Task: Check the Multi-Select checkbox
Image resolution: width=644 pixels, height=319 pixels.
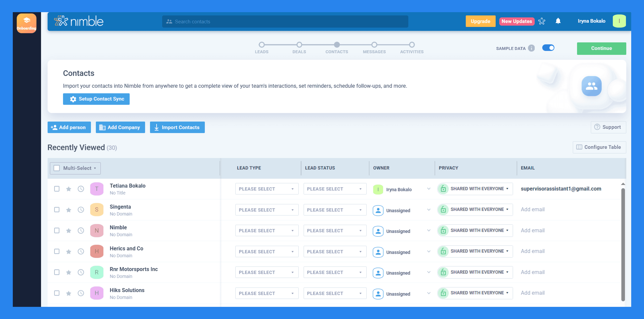Action: pyautogui.click(x=57, y=168)
